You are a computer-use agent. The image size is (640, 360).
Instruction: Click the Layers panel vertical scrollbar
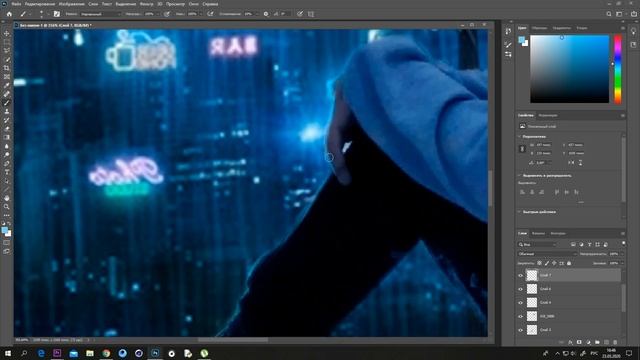tap(623, 297)
